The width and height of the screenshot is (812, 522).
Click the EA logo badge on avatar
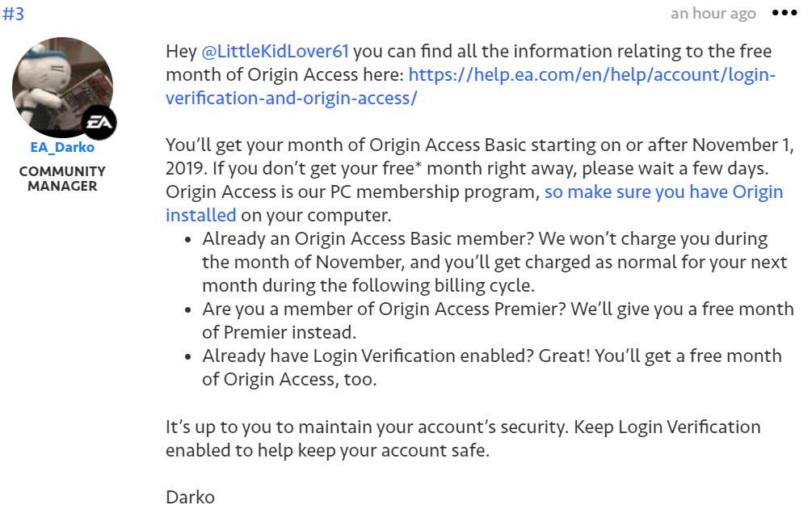click(99, 122)
